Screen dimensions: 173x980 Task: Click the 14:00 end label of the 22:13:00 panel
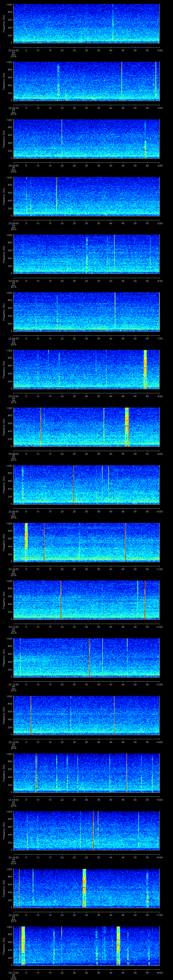159,742
